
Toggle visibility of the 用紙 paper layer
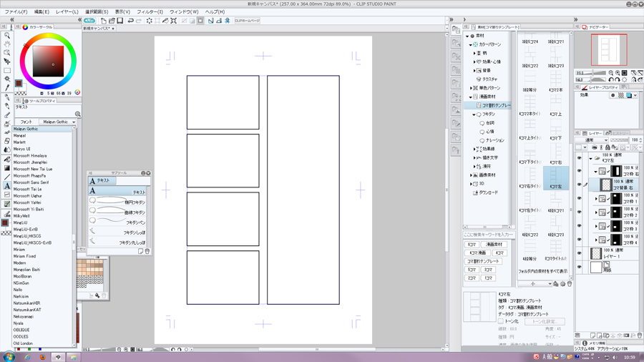(580, 268)
